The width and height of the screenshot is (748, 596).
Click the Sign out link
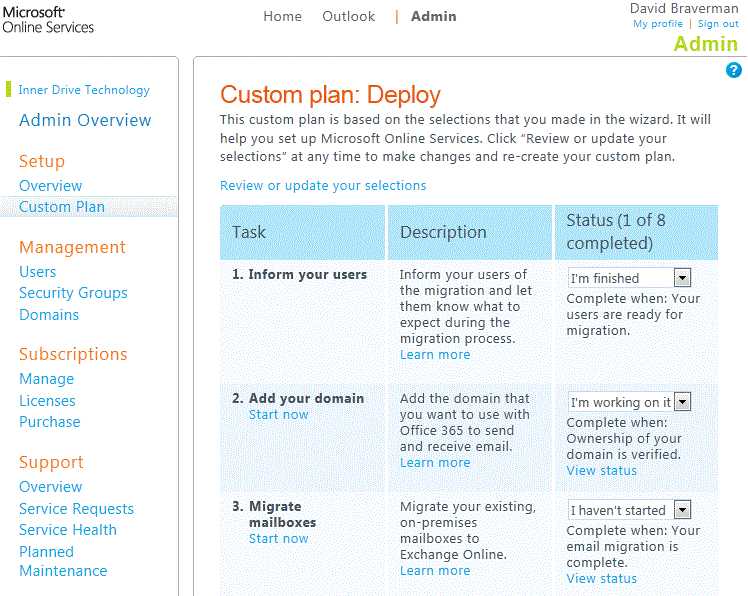[x=718, y=24]
